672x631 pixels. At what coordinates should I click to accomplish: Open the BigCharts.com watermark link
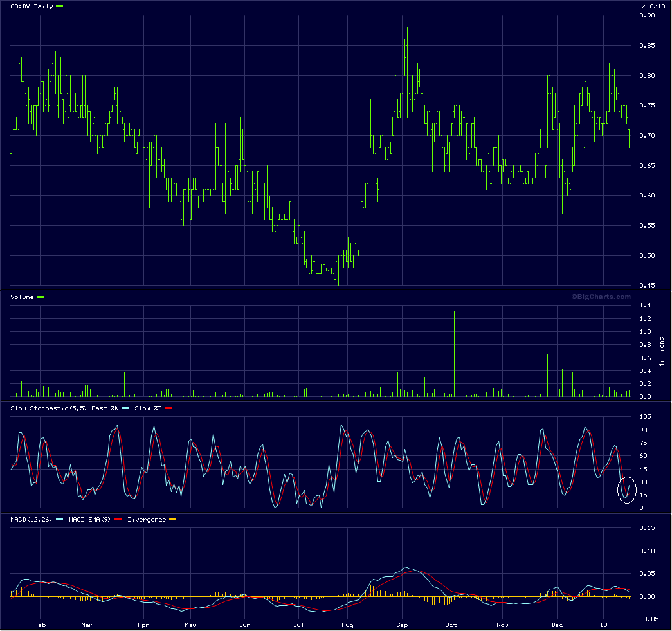click(601, 297)
